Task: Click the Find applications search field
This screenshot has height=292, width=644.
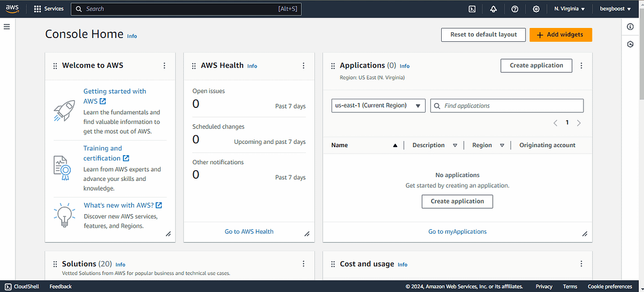Action: point(507,106)
